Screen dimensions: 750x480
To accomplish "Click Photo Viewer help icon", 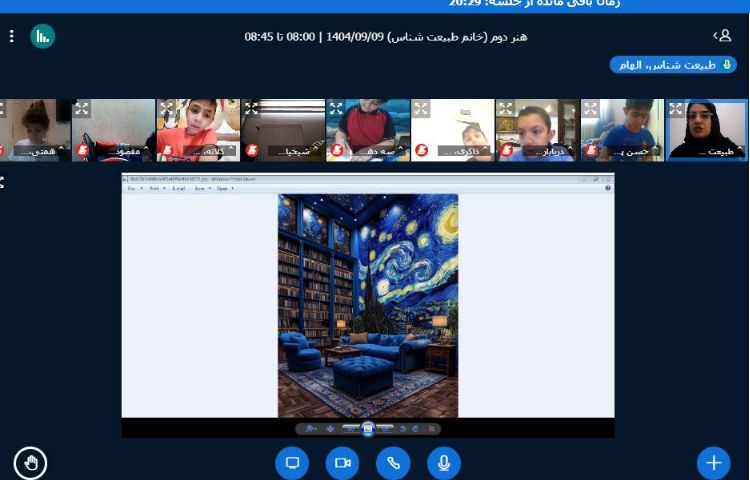I will click(x=607, y=188).
